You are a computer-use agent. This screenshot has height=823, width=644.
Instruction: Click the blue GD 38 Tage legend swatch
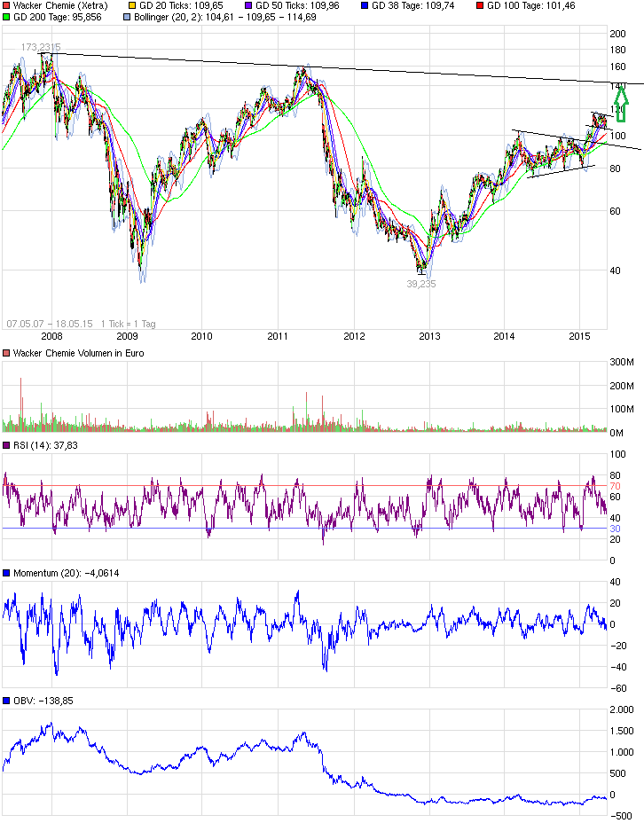tap(366, 5)
